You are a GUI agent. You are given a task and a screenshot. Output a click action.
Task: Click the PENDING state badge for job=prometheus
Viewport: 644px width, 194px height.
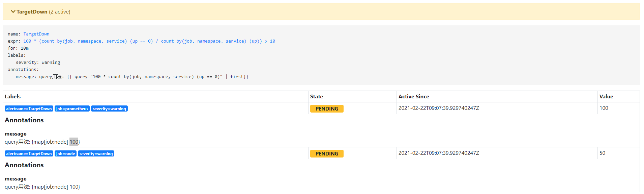pyautogui.click(x=327, y=109)
